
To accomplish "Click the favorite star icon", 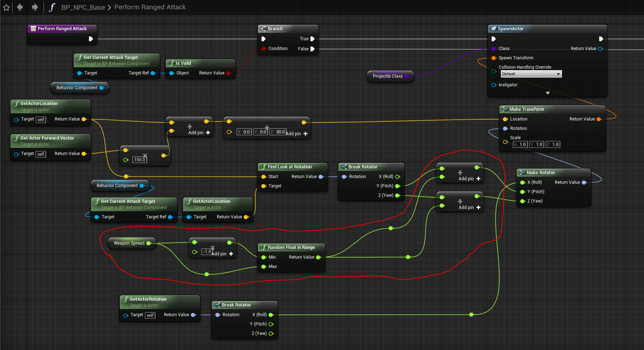I will click(6, 8).
